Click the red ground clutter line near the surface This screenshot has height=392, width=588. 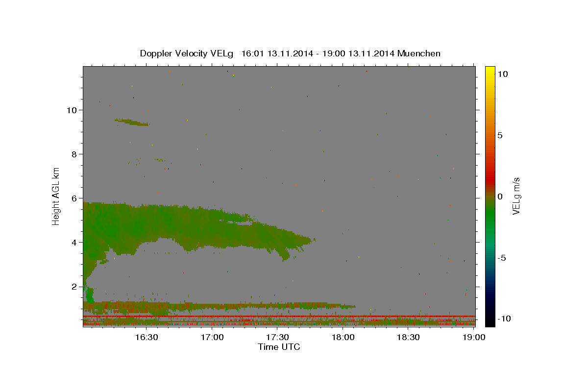279,316
